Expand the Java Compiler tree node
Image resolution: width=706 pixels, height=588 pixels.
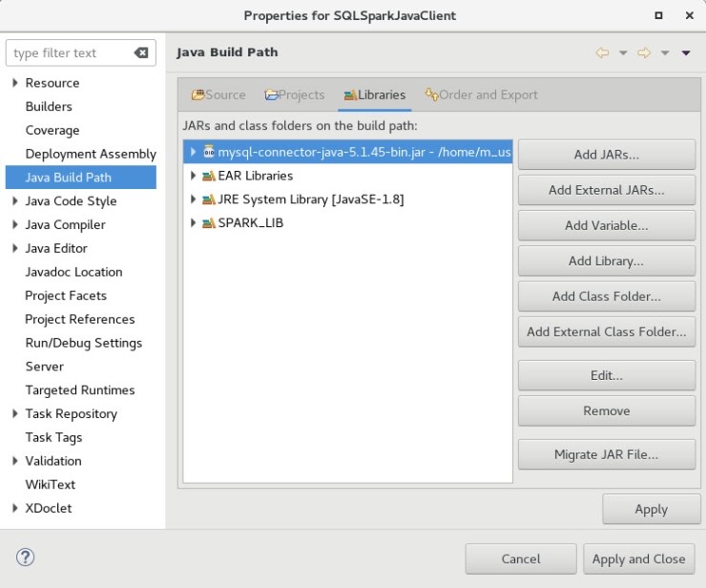15,225
